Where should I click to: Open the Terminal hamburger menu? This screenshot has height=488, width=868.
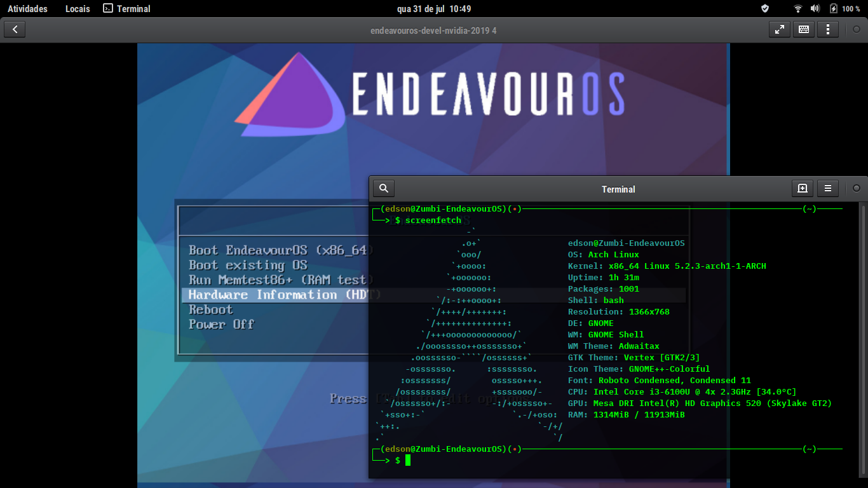point(827,188)
